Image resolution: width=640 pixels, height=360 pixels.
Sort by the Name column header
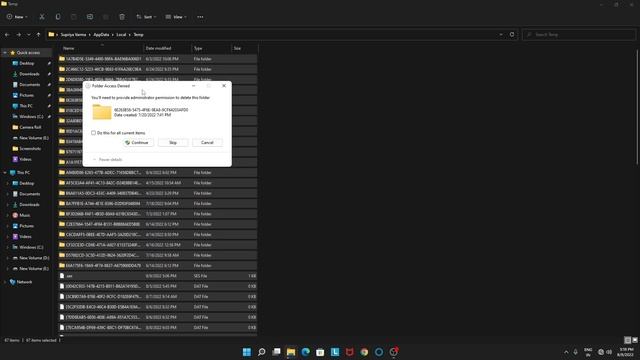click(101, 48)
